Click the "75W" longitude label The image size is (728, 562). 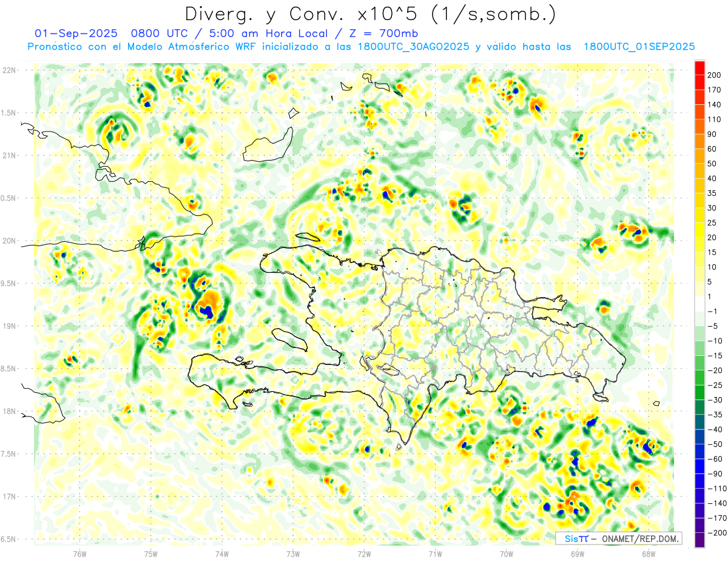[151, 554]
